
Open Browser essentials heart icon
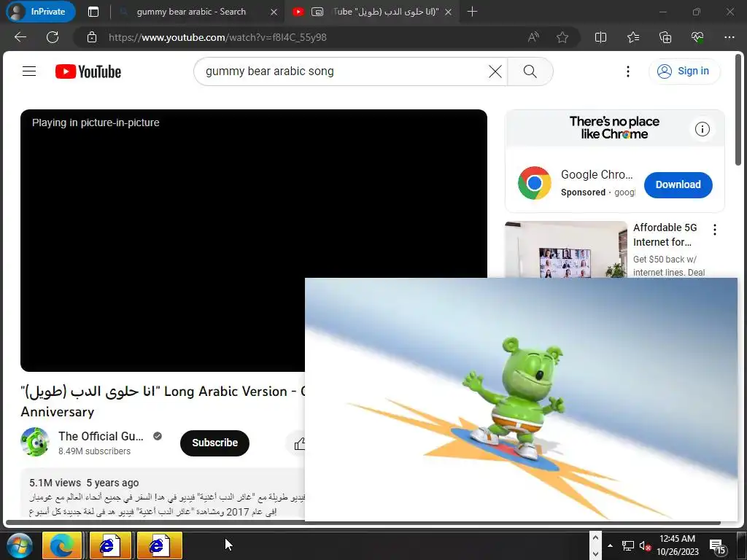click(697, 37)
